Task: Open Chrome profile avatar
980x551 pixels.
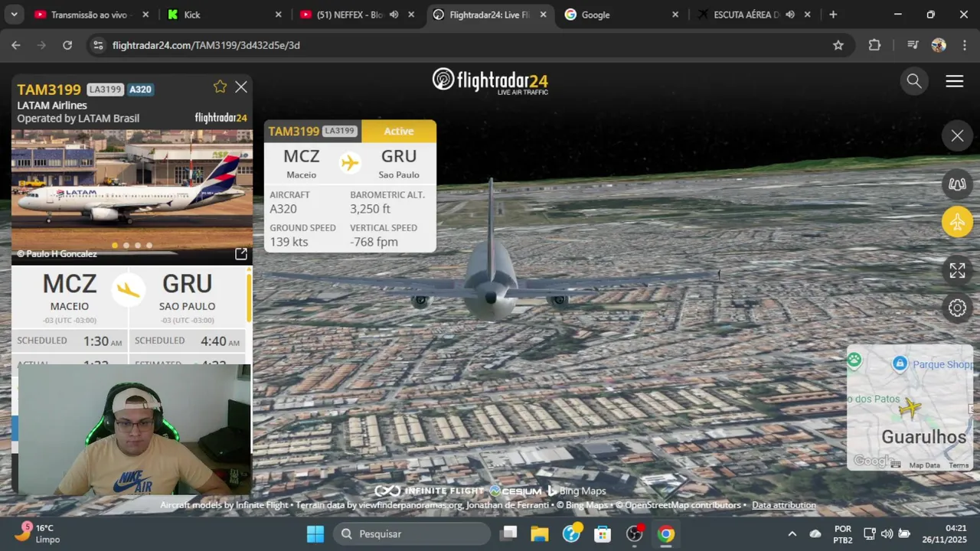Action: coord(939,45)
